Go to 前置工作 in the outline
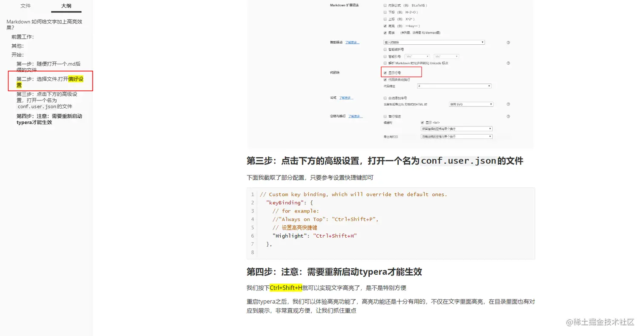The width and height of the screenshot is (644, 336). [x=23, y=37]
